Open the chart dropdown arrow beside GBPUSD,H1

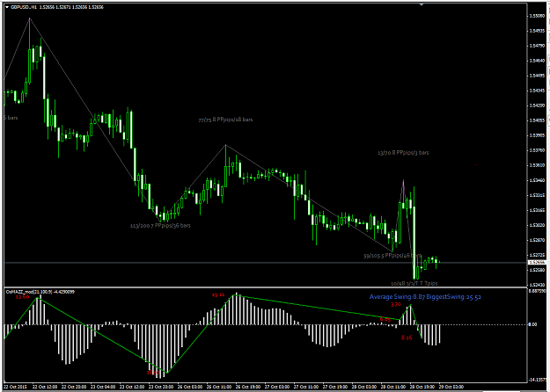tap(7, 7)
